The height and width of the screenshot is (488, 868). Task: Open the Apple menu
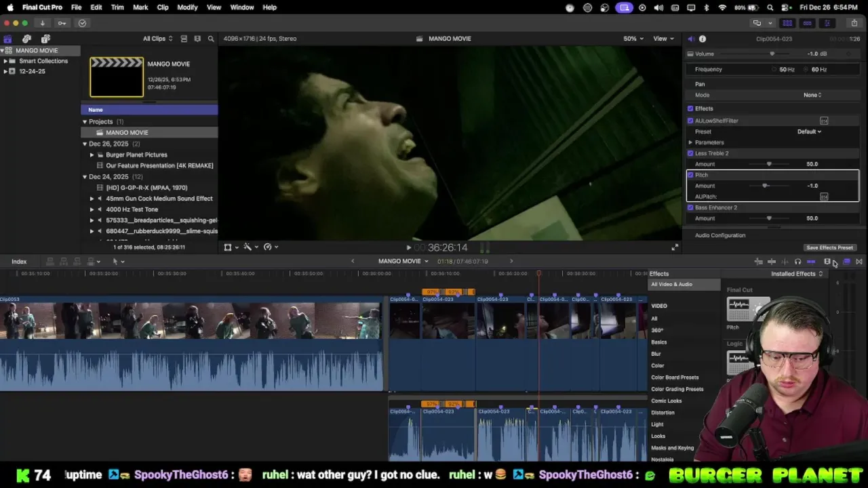point(10,7)
